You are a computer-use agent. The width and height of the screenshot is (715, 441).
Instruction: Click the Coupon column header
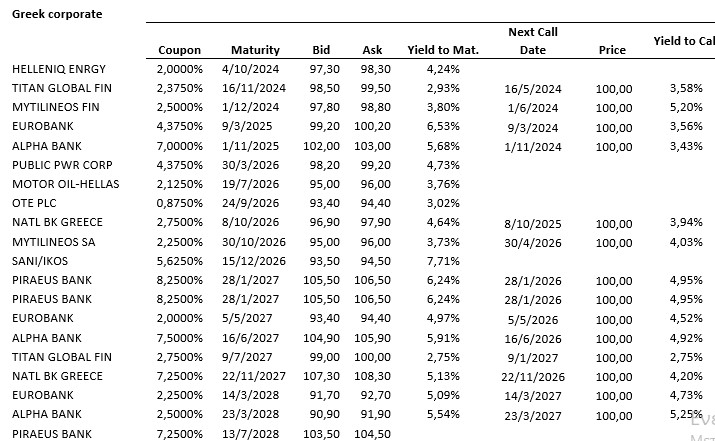pyautogui.click(x=179, y=50)
